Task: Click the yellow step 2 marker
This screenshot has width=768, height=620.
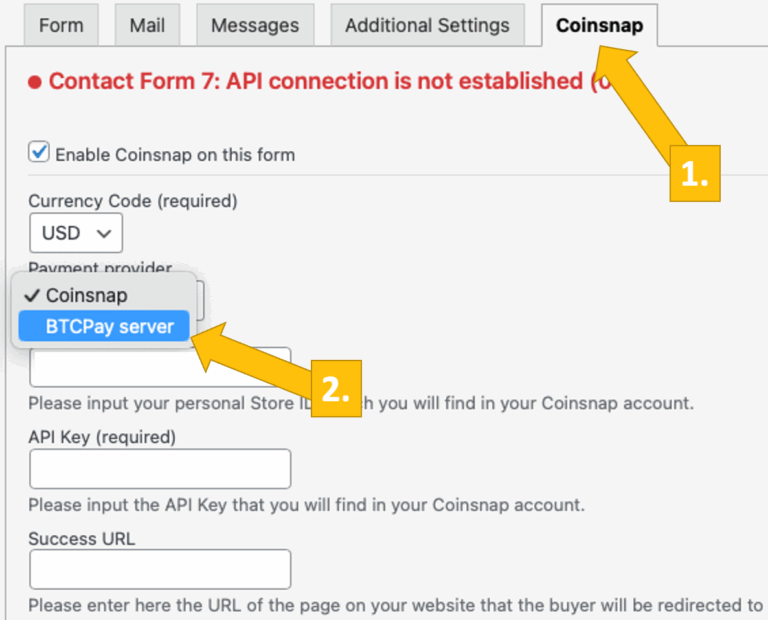Action: pos(334,388)
